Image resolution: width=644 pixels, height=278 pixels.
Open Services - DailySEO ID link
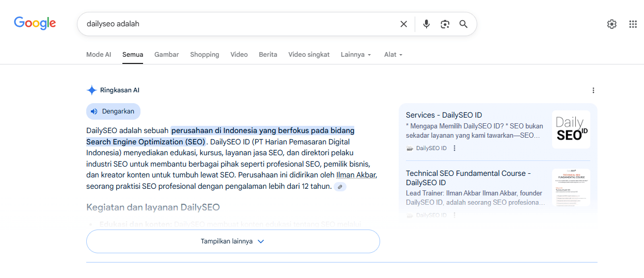click(x=444, y=115)
